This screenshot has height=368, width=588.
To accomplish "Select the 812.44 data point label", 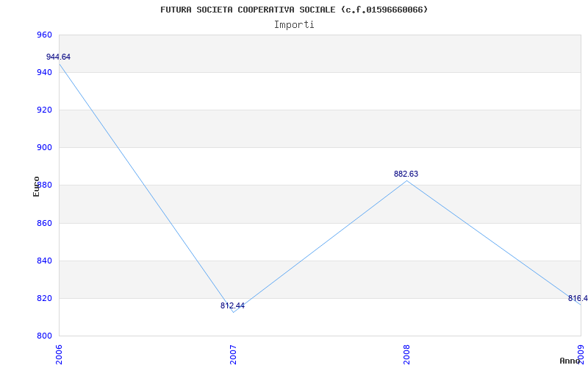I will coord(232,306).
